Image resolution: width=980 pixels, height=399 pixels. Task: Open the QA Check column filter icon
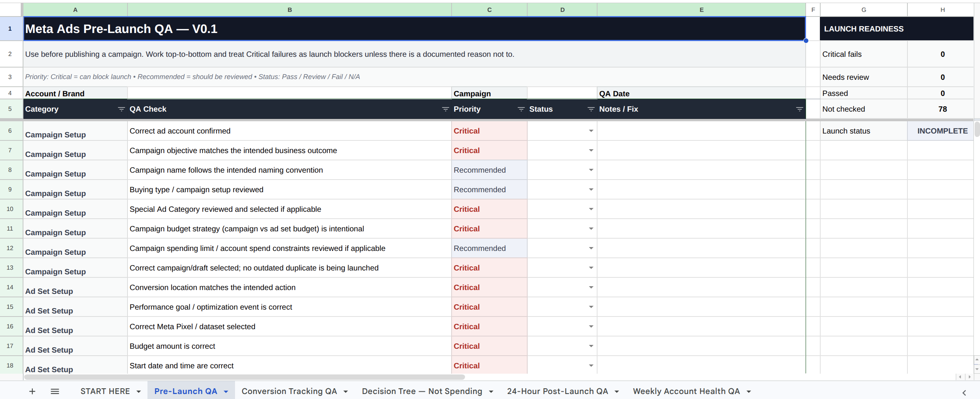(x=445, y=109)
